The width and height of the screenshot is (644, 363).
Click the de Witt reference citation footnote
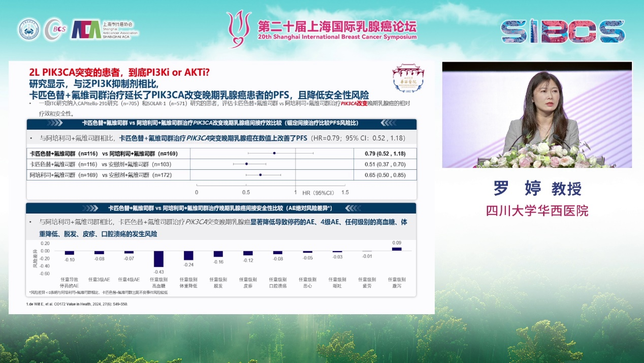pos(77,304)
